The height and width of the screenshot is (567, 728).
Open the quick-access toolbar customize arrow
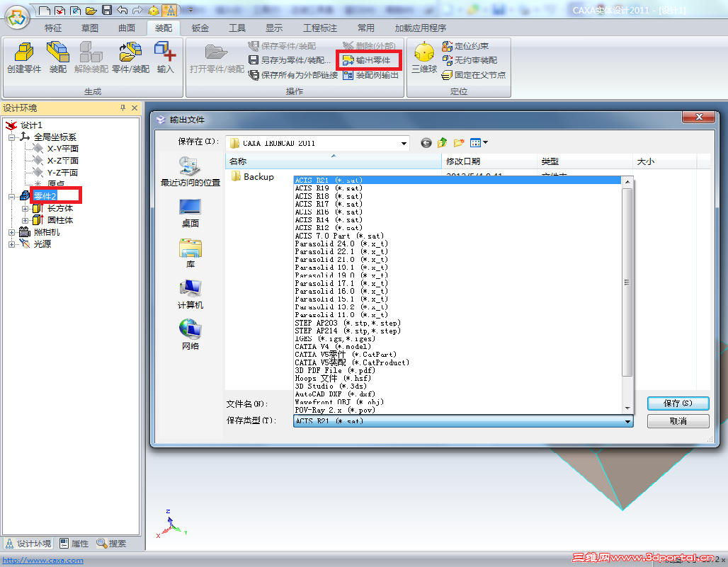(x=190, y=10)
